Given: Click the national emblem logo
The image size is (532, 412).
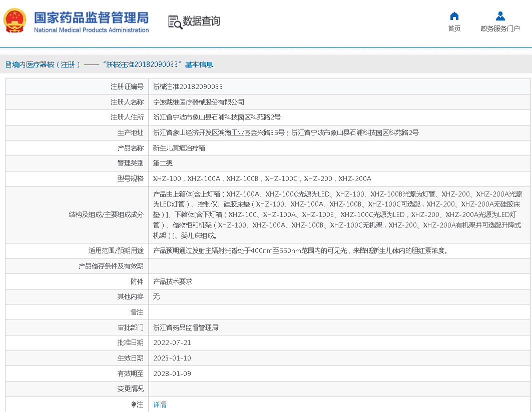Looking at the screenshot, I should click(x=15, y=21).
